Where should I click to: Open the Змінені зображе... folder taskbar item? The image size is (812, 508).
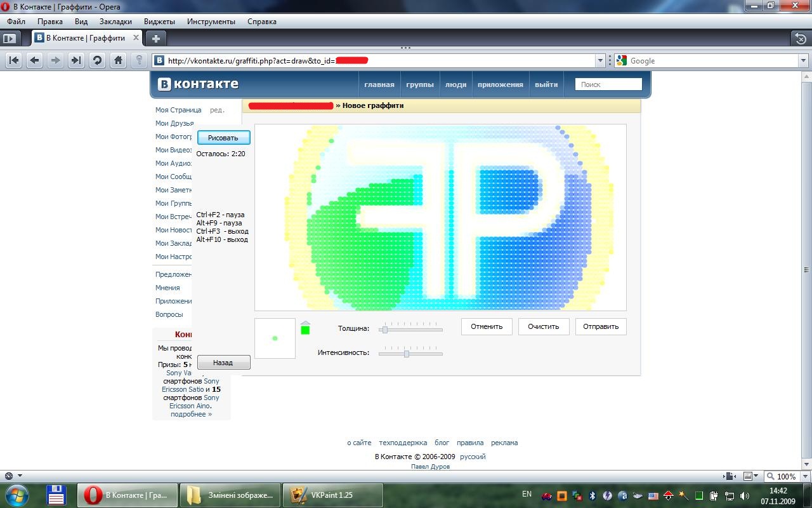pos(230,495)
